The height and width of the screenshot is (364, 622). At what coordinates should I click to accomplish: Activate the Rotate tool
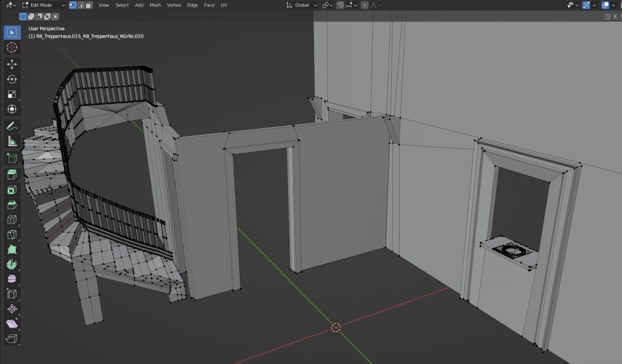tap(12, 79)
